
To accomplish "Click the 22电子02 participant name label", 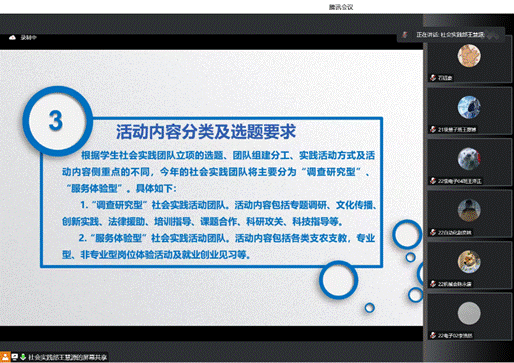I will (x=455, y=335).
